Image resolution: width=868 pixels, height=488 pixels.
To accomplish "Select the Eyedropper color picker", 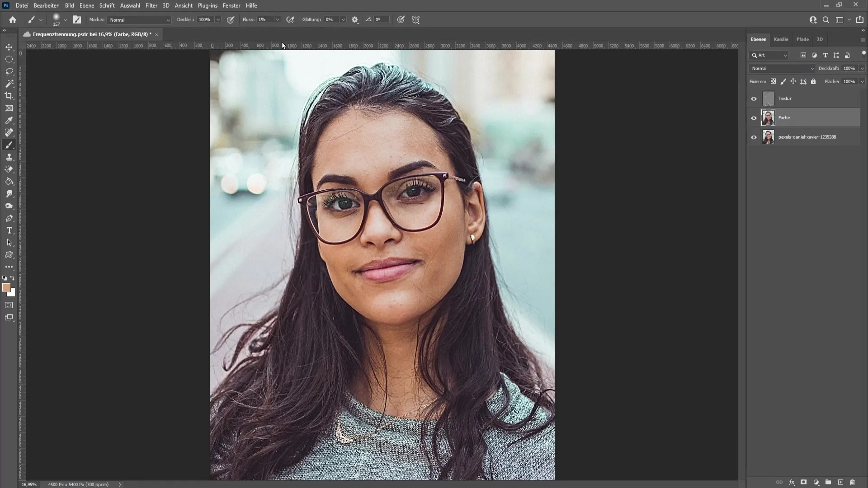I will click(9, 120).
